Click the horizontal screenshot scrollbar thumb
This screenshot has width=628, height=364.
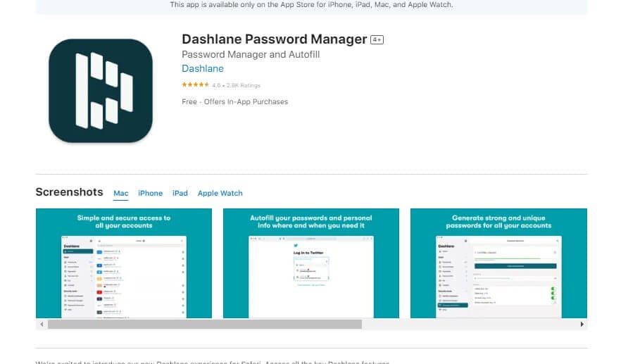click(205, 325)
